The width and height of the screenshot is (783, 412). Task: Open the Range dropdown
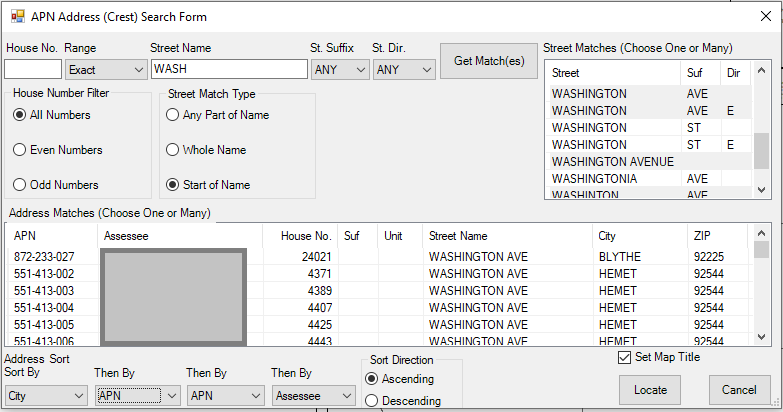click(106, 70)
